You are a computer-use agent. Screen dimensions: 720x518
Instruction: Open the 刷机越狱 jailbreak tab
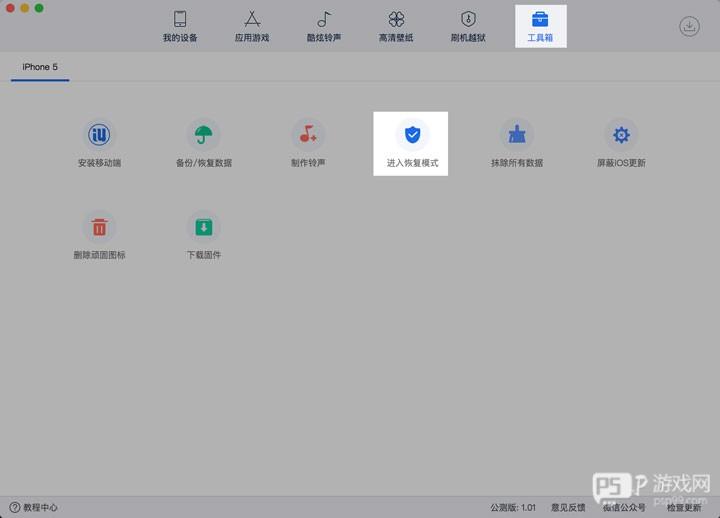coord(468,27)
